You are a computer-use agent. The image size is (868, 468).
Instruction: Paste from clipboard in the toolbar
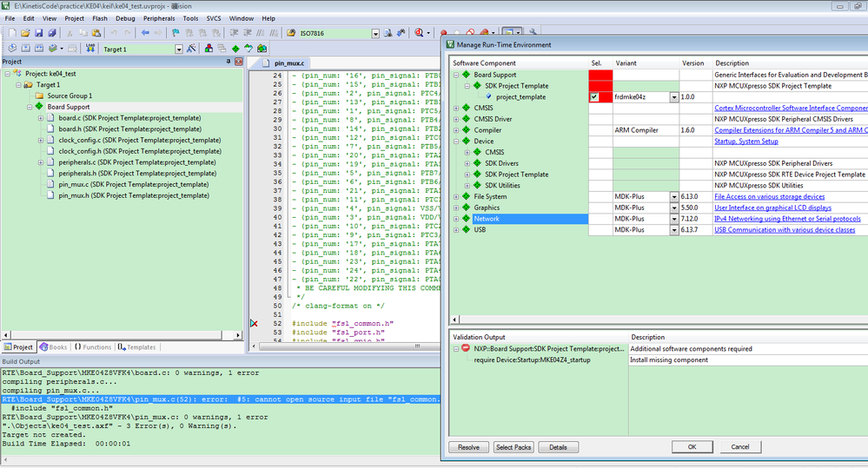(96, 33)
